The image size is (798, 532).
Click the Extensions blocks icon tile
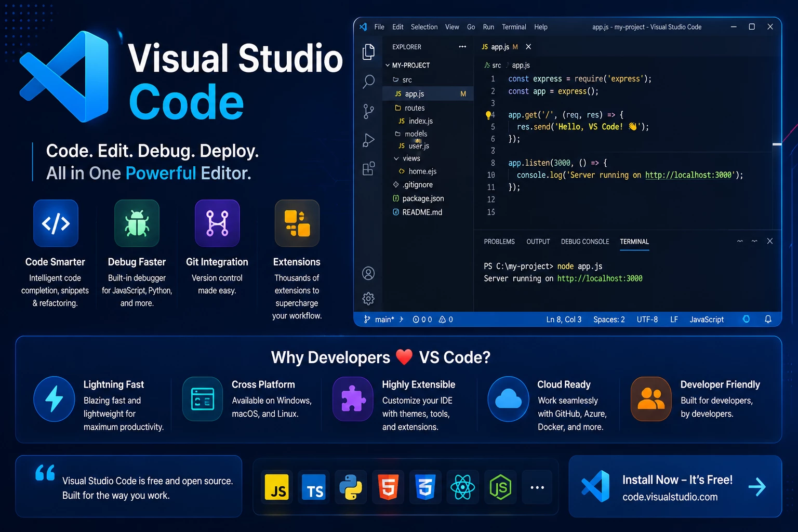(x=297, y=223)
